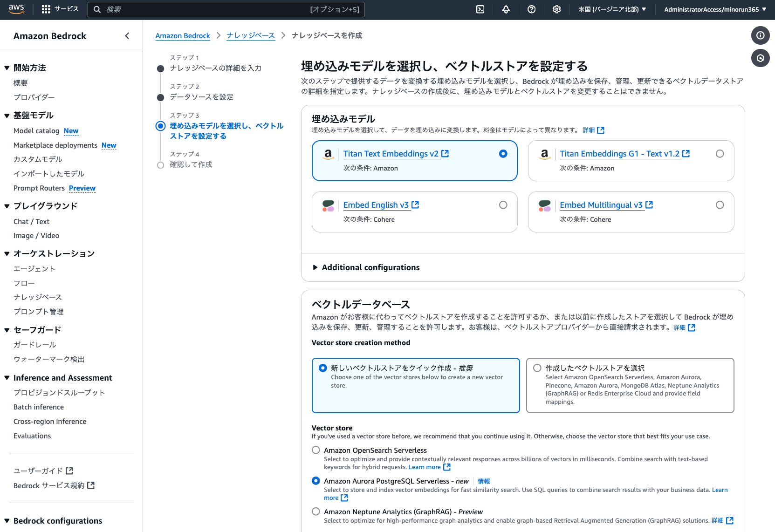The image size is (775, 532).
Task: Select Amazon OpenSearch Serverless vector store
Action: [x=315, y=450]
